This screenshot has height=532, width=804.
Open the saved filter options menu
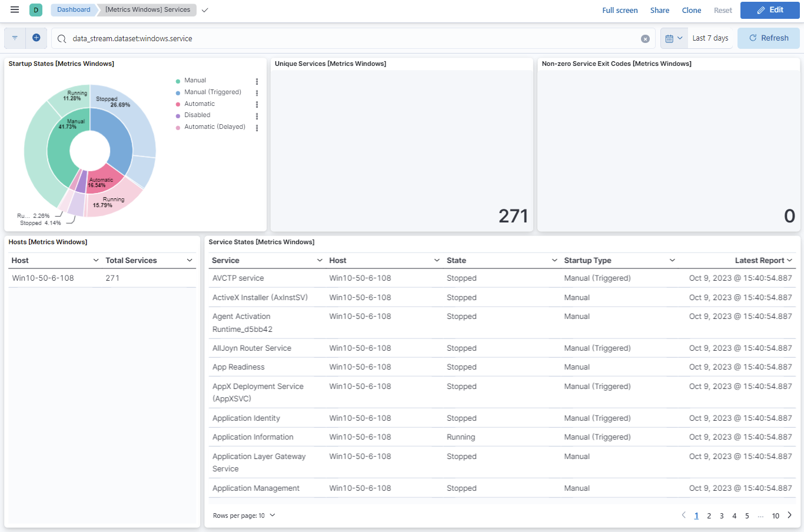15,38
